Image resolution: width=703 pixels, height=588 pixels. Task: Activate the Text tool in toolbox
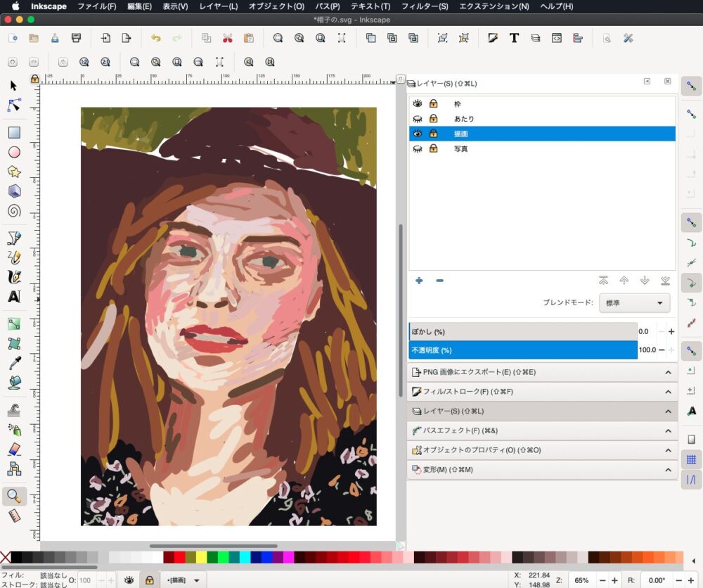pyautogui.click(x=13, y=297)
